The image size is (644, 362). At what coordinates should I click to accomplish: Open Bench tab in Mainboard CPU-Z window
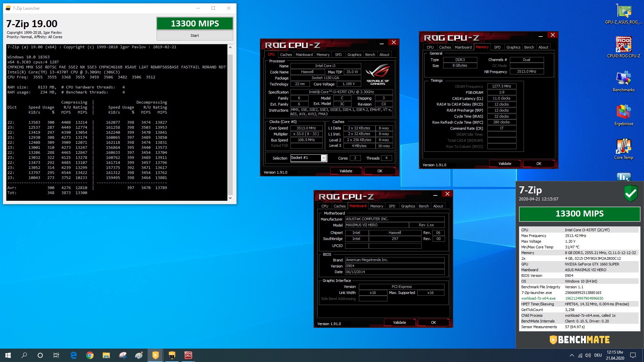coord(424,206)
